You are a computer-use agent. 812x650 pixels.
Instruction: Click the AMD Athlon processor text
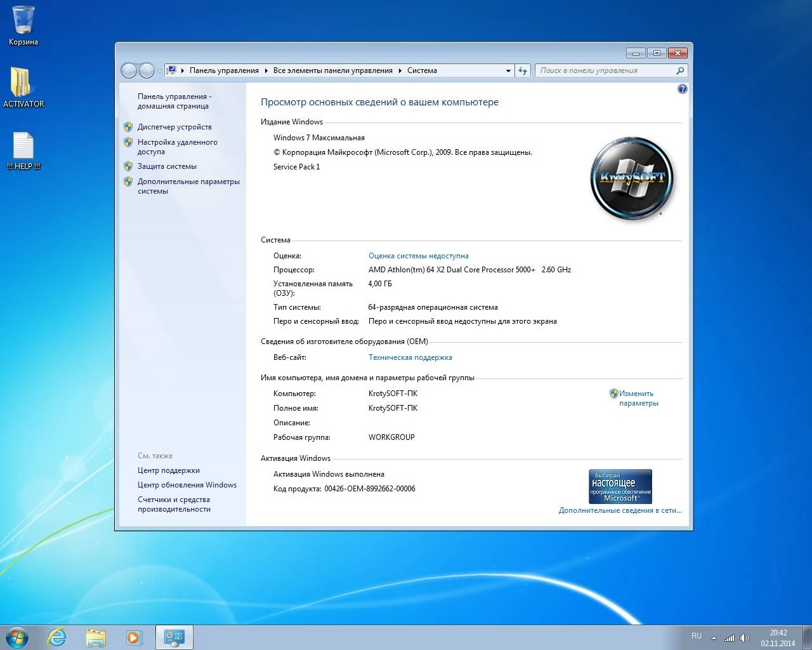click(x=469, y=270)
